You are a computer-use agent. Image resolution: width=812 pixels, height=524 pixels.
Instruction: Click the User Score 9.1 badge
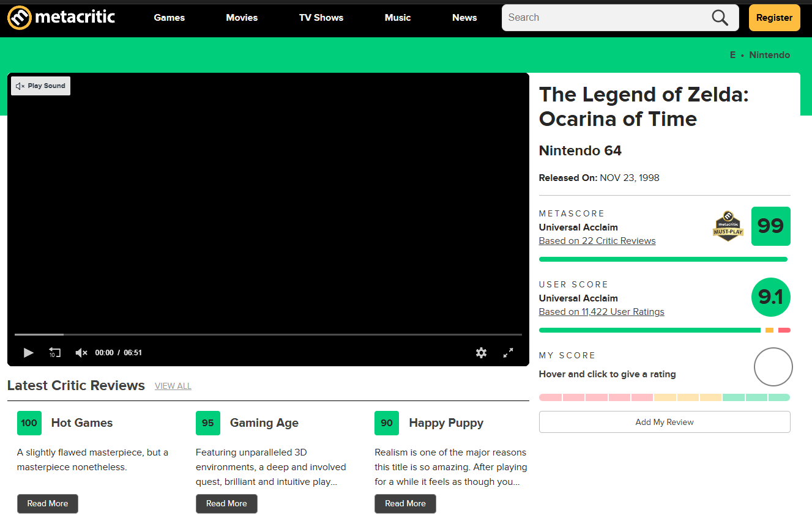tap(771, 297)
